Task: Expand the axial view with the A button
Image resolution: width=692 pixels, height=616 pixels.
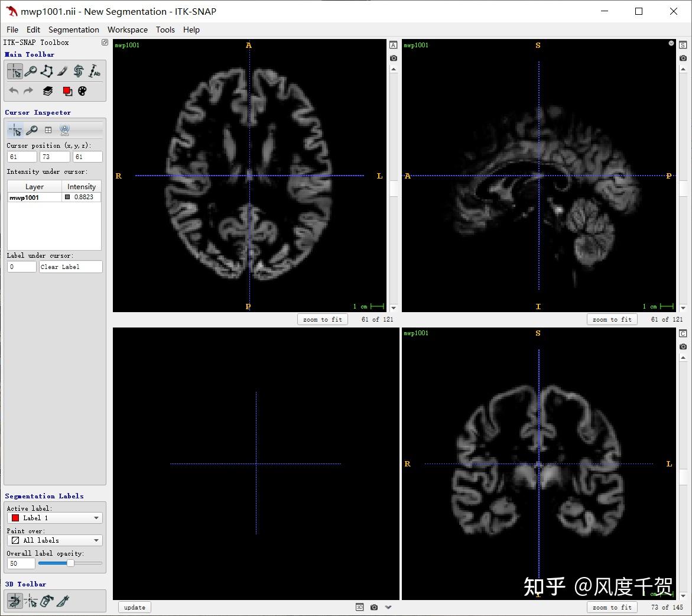Action: click(394, 45)
